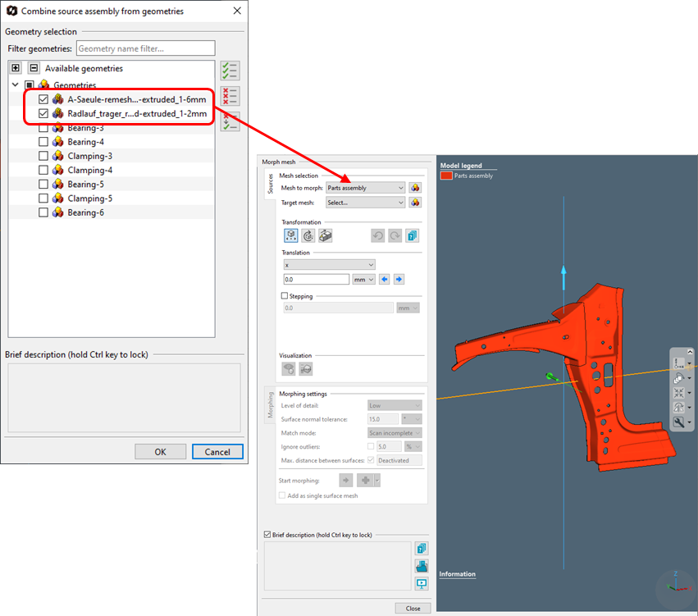This screenshot has width=698, height=616.
Task: Collapse all tree nodes with minus icon
Action: 34,67
